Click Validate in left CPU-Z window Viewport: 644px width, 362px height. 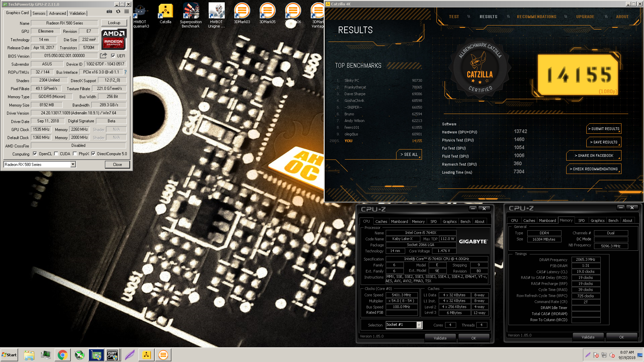tap(440, 338)
